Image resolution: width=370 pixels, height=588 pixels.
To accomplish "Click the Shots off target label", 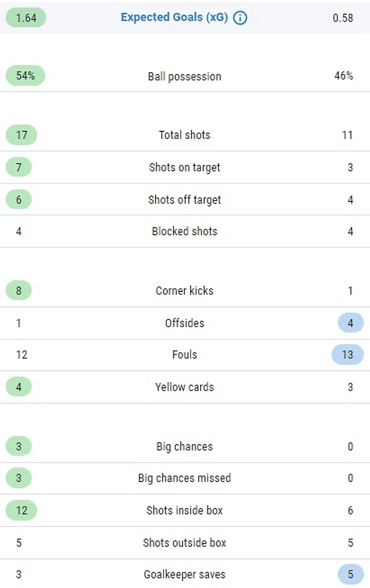I will click(184, 200).
